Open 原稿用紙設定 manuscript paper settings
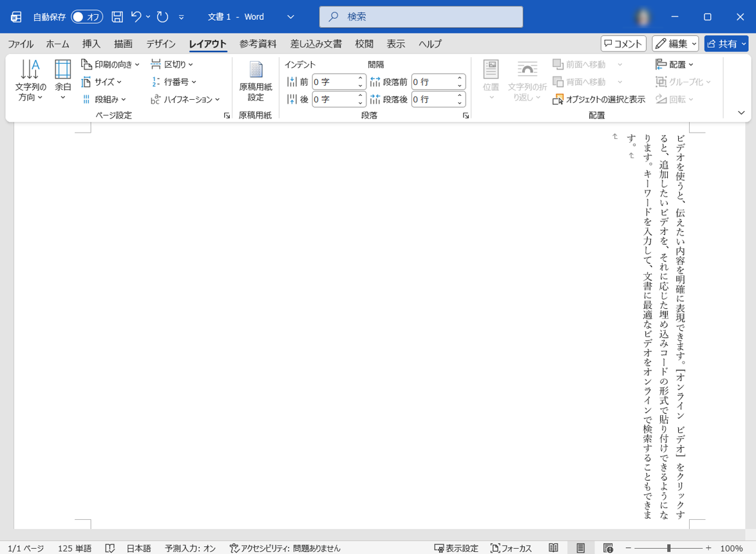 (256, 80)
